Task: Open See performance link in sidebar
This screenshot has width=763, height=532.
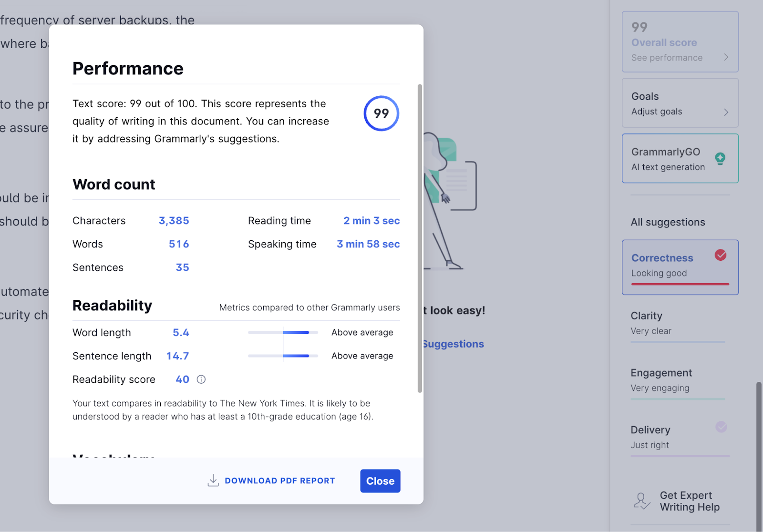Action: [667, 58]
